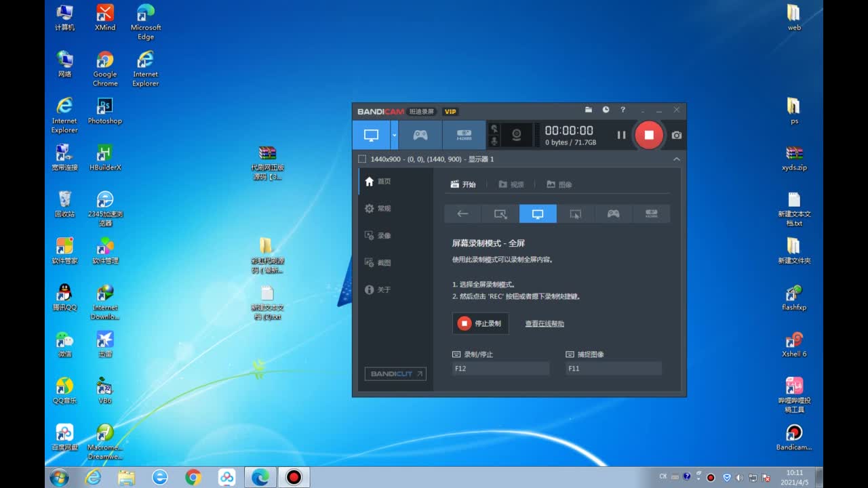
Task: Open xyds.zip archive on desktop
Action: 794,158
